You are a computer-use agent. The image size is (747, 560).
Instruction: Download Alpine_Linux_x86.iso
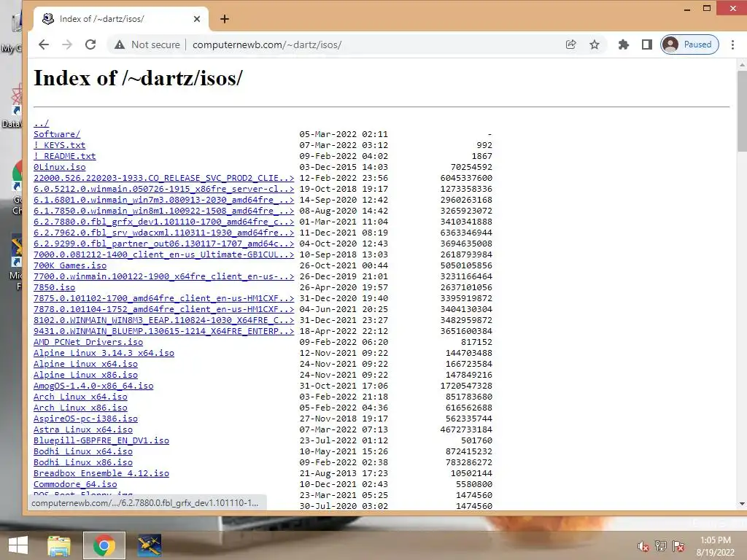point(86,376)
